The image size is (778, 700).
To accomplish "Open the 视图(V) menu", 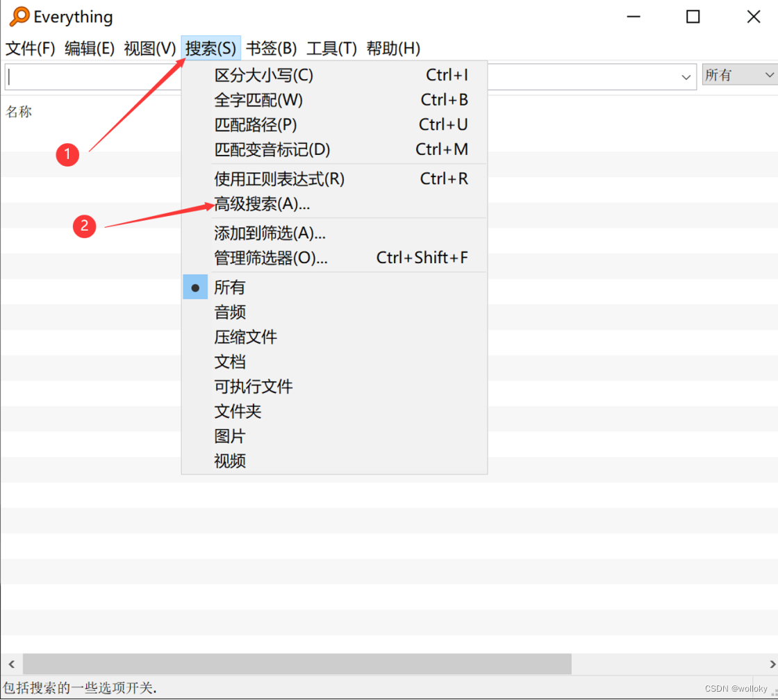I will click(150, 48).
